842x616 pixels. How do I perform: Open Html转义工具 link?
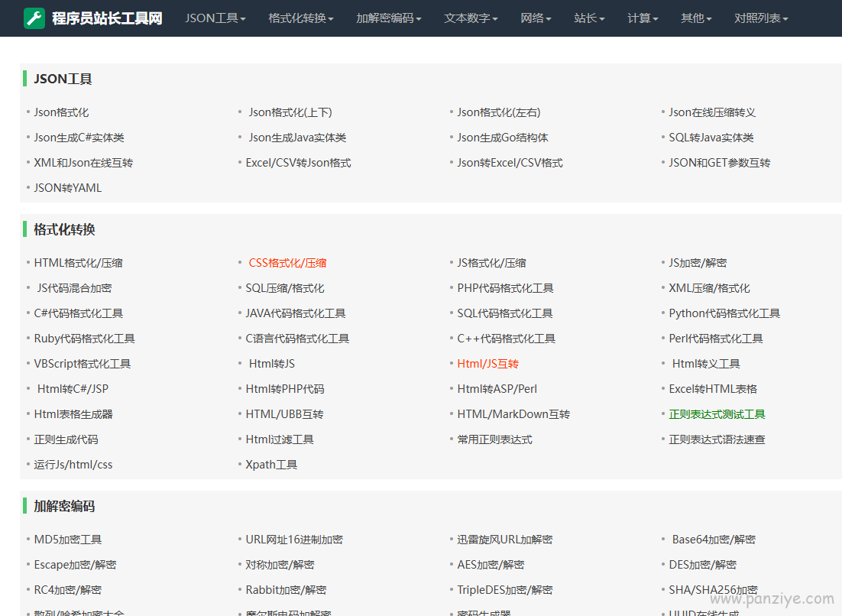click(x=705, y=364)
